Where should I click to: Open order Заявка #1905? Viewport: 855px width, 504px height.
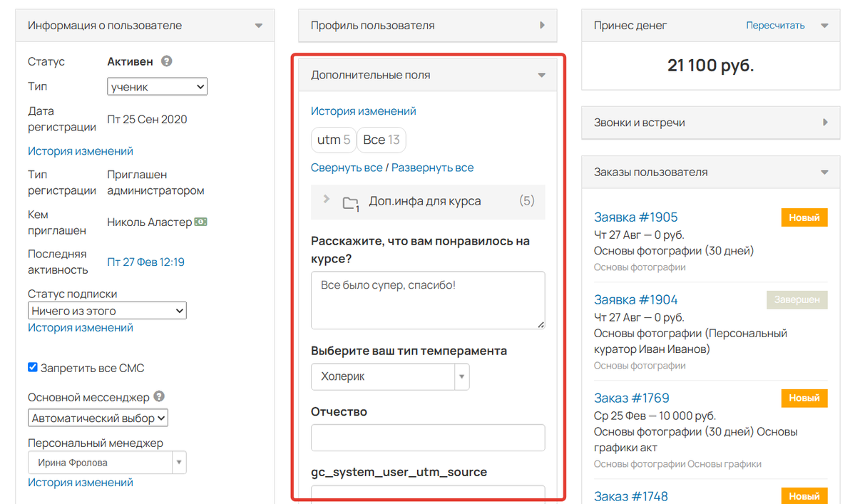[x=635, y=217]
